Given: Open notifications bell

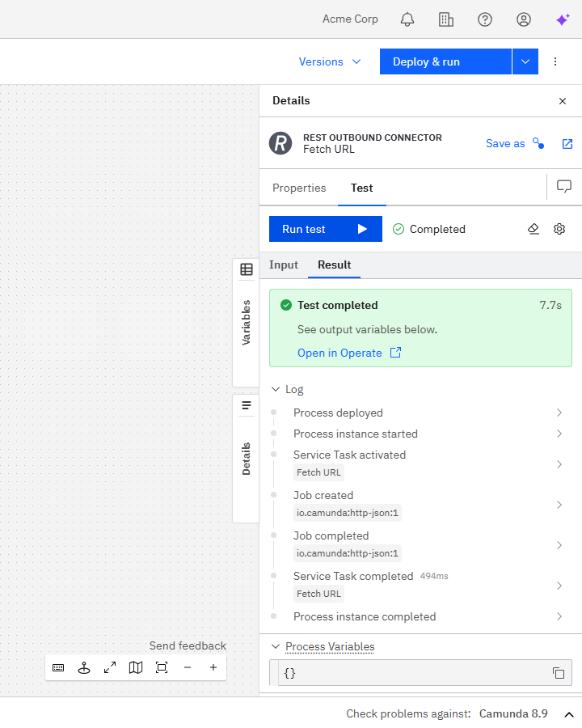Looking at the screenshot, I should pyautogui.click(x=407, y=19).
